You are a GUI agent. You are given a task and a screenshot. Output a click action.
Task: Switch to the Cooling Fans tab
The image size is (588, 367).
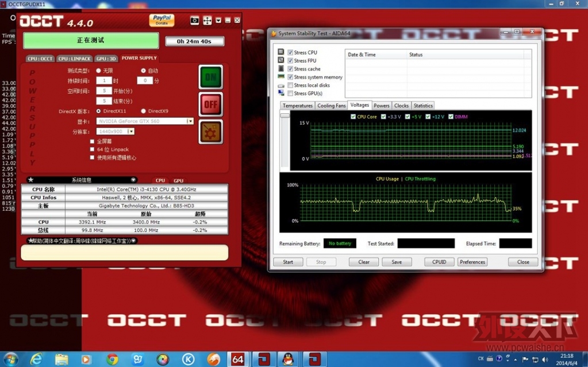click(x=332, y=106)
